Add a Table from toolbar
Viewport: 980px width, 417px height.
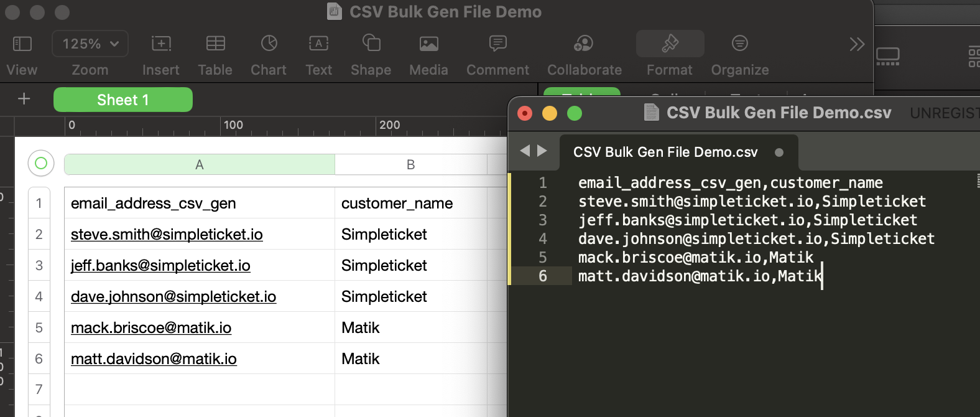215,44
